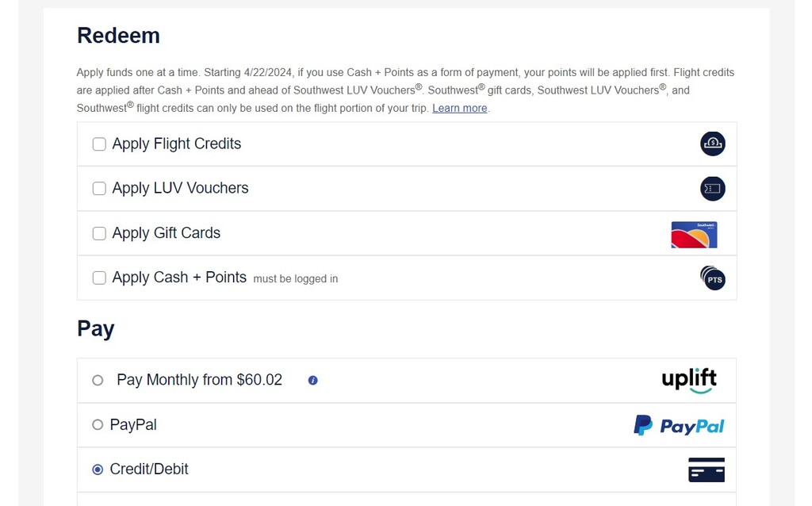Click the Uplift logo
This screenshot has height=506, width=812.
pyautogui.click(x=689, y=381)
